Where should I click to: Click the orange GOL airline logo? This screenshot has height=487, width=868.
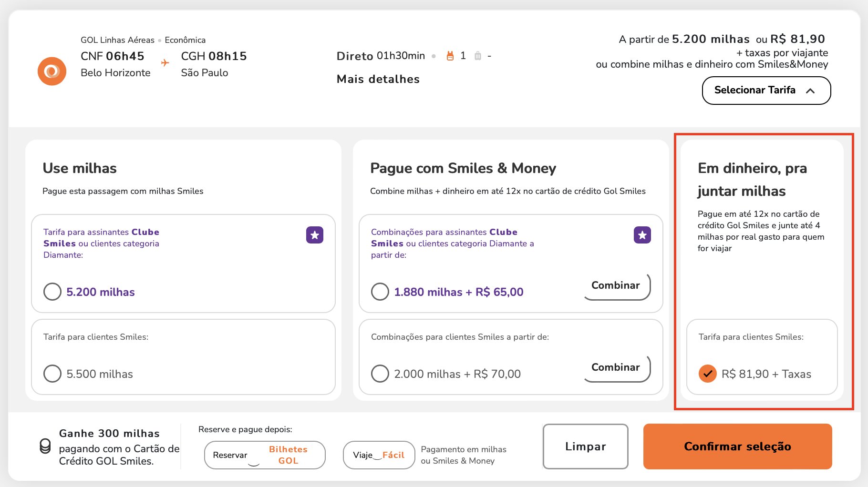tap(52, 71)
